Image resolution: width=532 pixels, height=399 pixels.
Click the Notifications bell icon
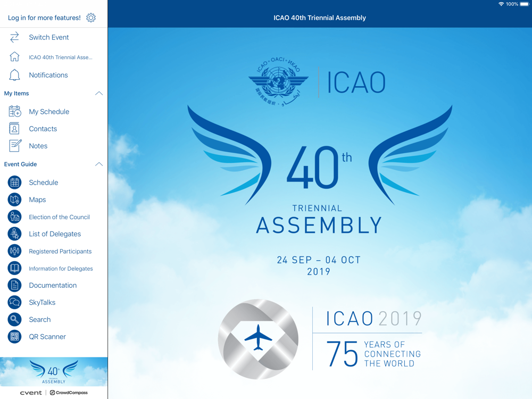pyautogui.click(x=14, y=75)
